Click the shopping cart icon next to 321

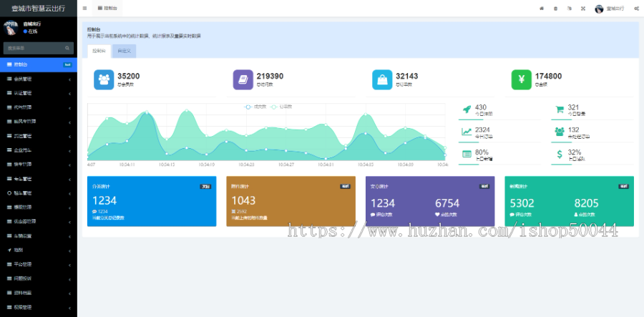coord(560,109)
